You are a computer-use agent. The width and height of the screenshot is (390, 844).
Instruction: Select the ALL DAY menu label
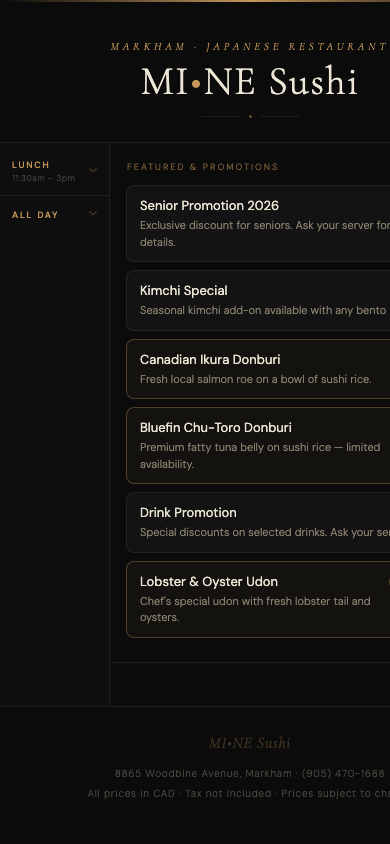click(x=35, y=215)
